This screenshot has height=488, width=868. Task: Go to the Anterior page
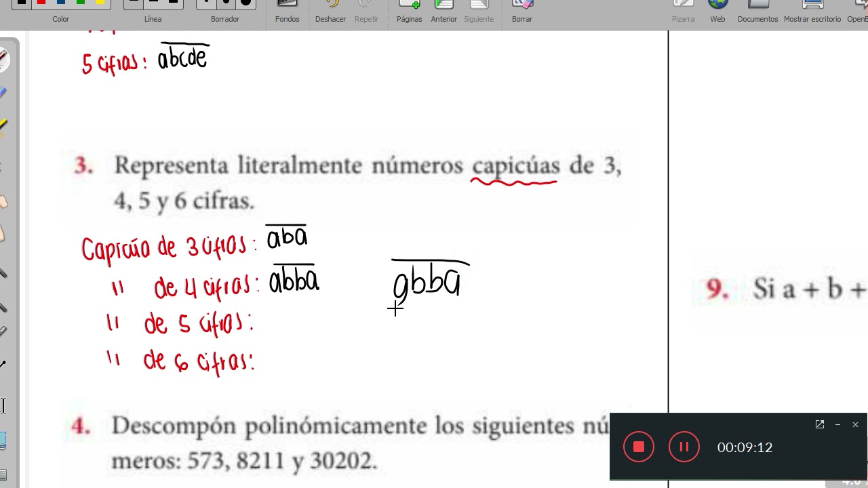(x=444, y=12)
